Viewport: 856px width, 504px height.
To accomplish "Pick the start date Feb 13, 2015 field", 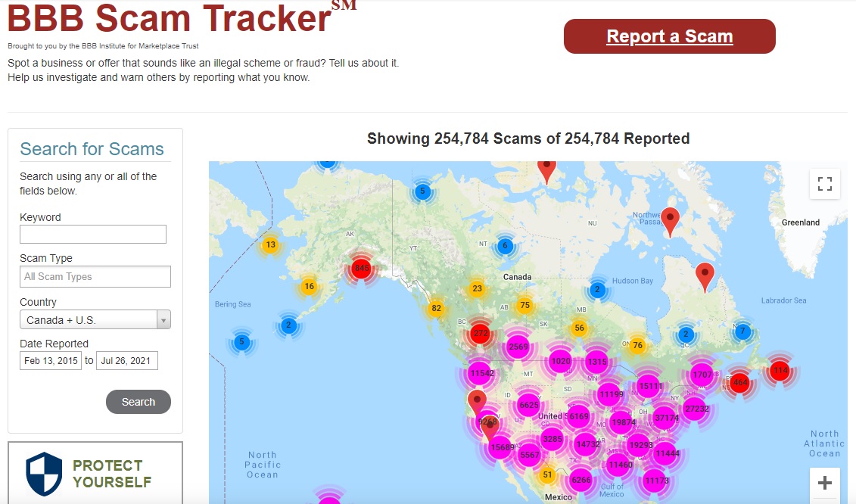I will click(x=50, y=360).
